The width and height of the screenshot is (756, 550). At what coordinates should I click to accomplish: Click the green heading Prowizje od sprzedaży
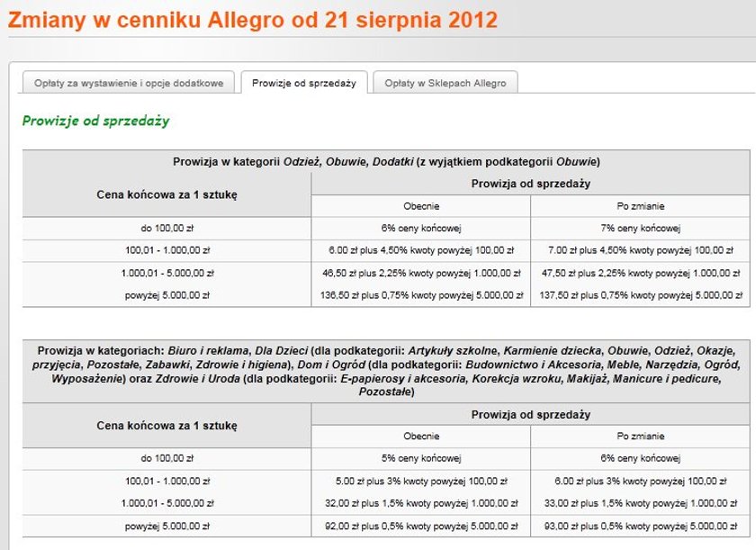click(96, 121)
